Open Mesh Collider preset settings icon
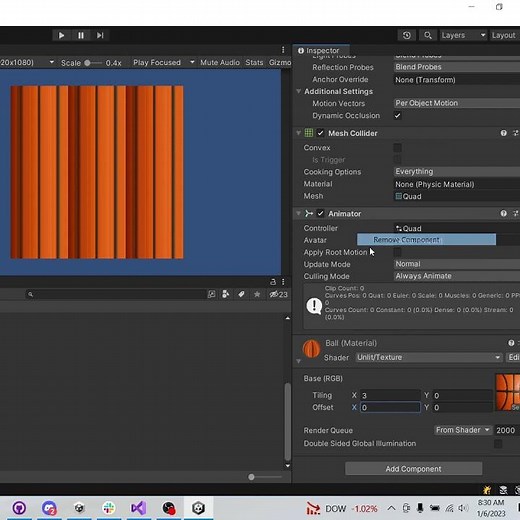520x520 pixels. coord(516,133)
